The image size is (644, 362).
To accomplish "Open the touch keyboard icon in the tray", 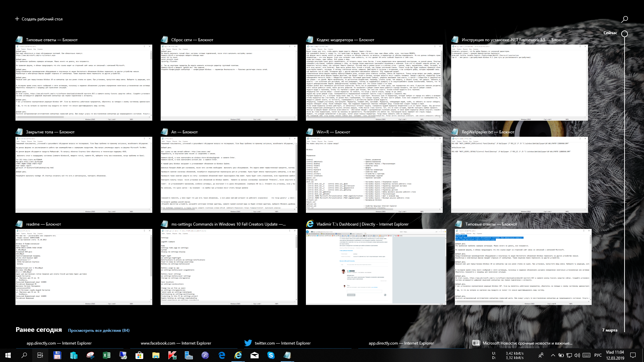I will pyautogui.click(x=587, y=355).
